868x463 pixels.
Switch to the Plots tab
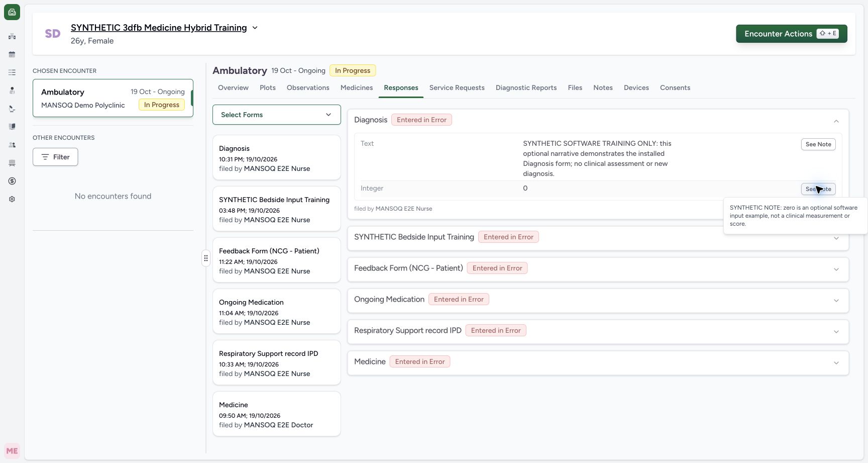pyautogui.click(x=268, y=87)
